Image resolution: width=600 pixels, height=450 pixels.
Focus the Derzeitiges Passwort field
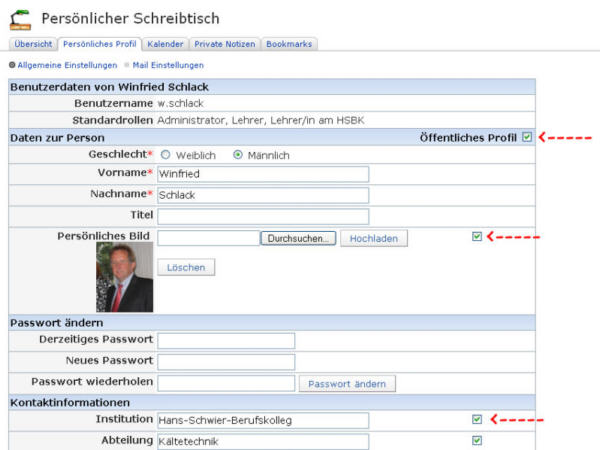click(226, 341)
